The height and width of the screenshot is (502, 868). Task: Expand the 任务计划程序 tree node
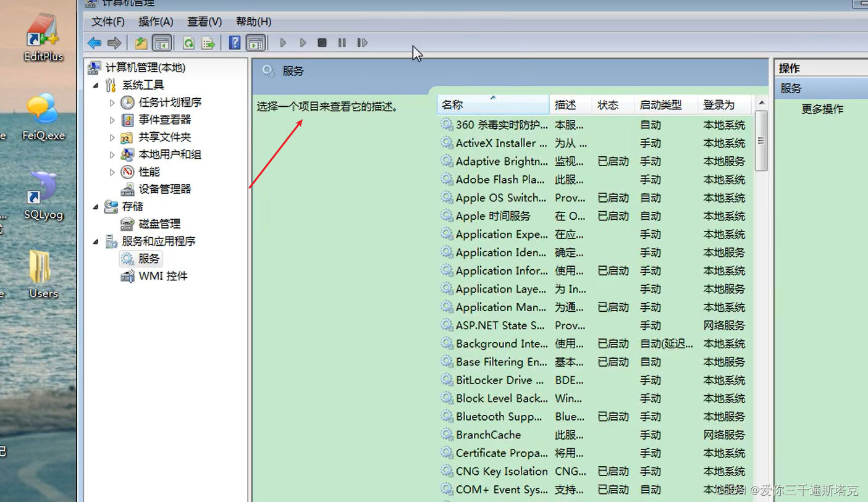[112, 102]
